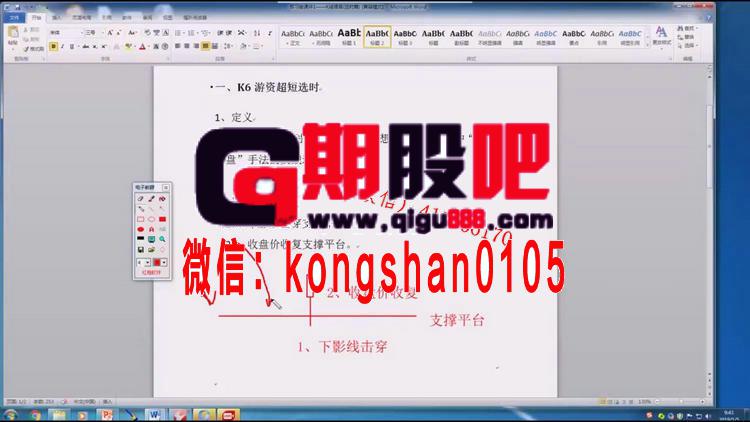This screenshot has height=422, width=750.
Task: Select the hollow ellipse shape tool
Action: 151,219
